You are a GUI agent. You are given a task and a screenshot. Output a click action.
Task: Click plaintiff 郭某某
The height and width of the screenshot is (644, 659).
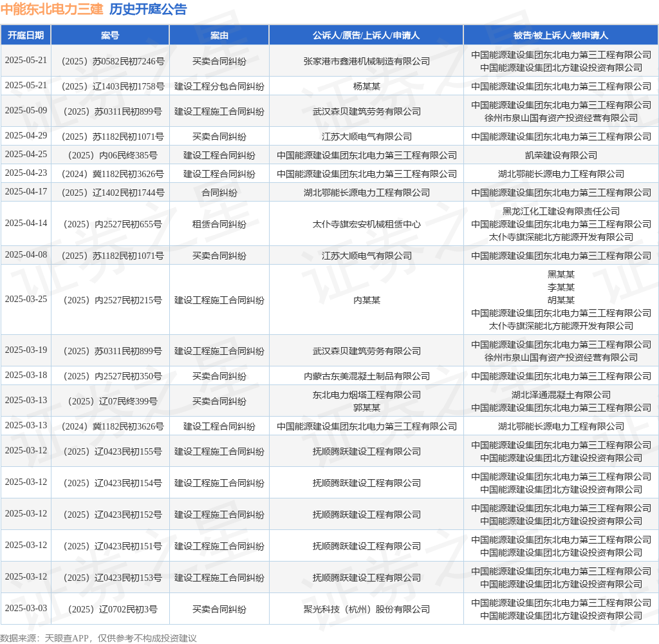point(366,408)
